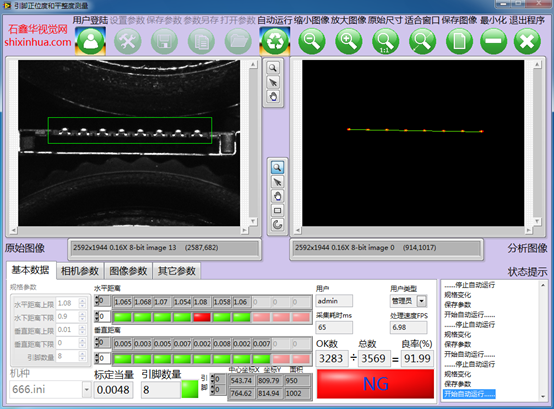Toggle first green indicator in 垂直距离 row
554x409 pixels.
[x=123, y=359]
